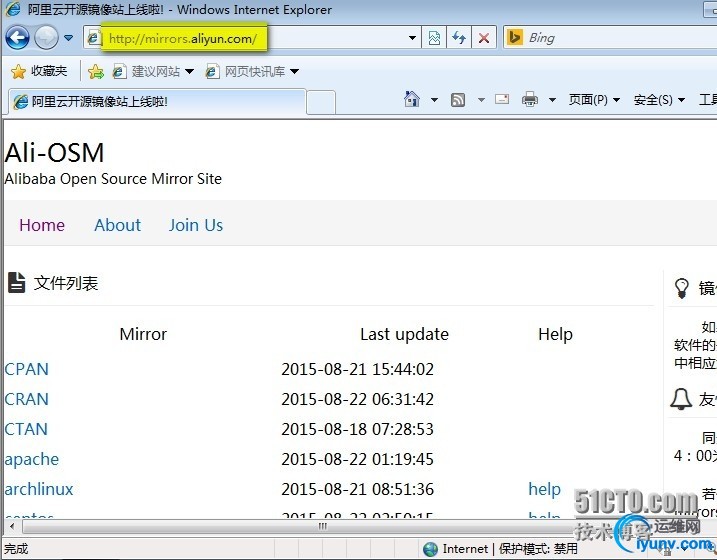This screenshot has width=717, height=560.
Task: Click the address bar URL mirrors.aliyun.com
Action: (182, 38)
